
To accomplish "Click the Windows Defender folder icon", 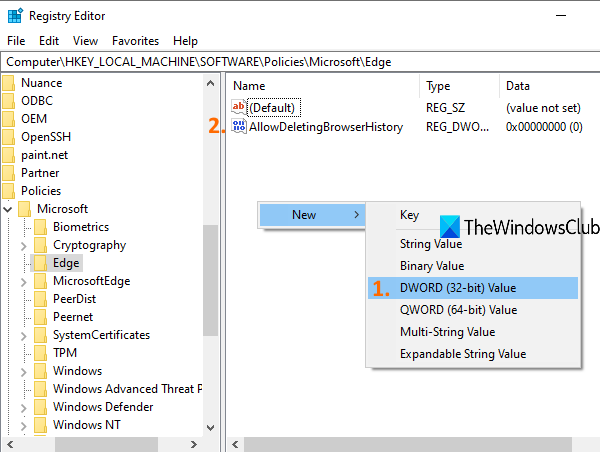I will [40, 407].
